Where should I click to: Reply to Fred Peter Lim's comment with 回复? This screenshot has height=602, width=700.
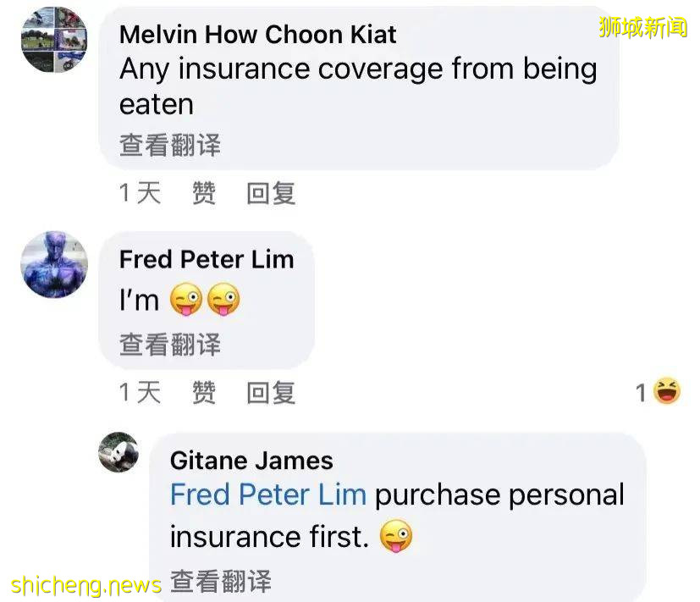pos(271,392)
